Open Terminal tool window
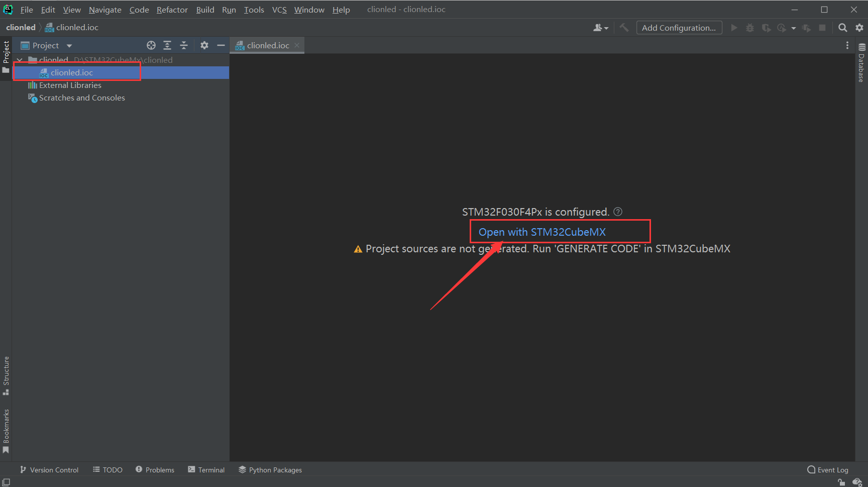The height and width of the screenshot is (487, 868). [206, 469]
